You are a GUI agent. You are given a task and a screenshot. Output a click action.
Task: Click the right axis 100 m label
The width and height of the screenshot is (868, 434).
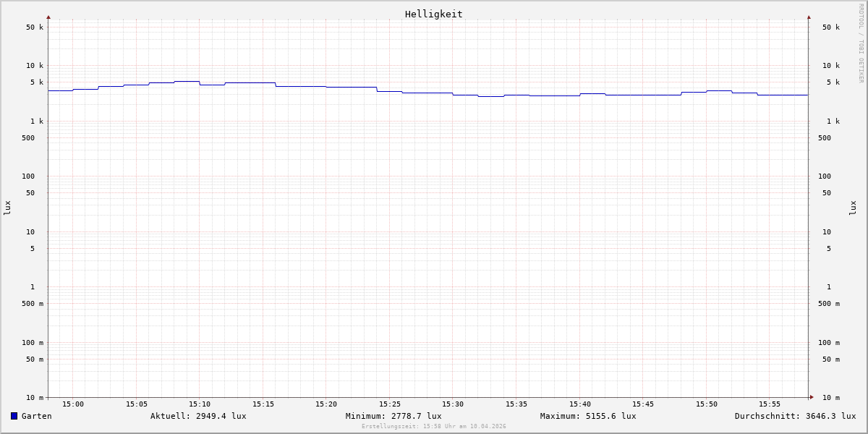pos(829,343)
